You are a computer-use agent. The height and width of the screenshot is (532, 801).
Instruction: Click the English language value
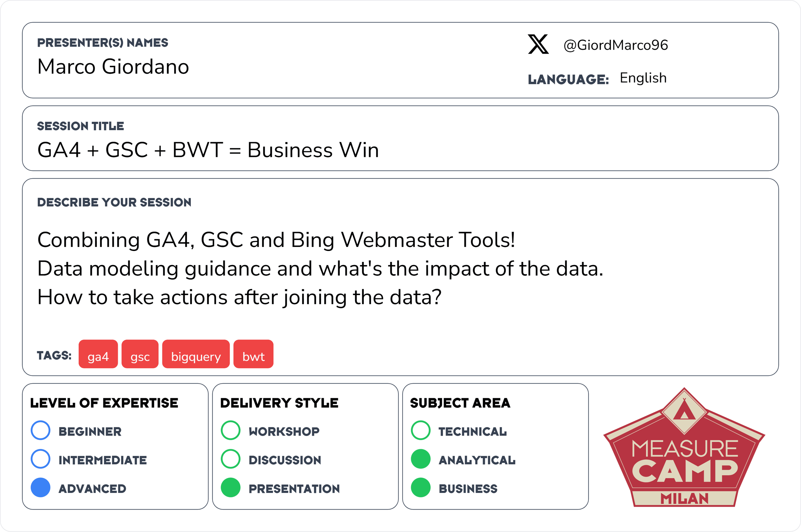[643, 78]
